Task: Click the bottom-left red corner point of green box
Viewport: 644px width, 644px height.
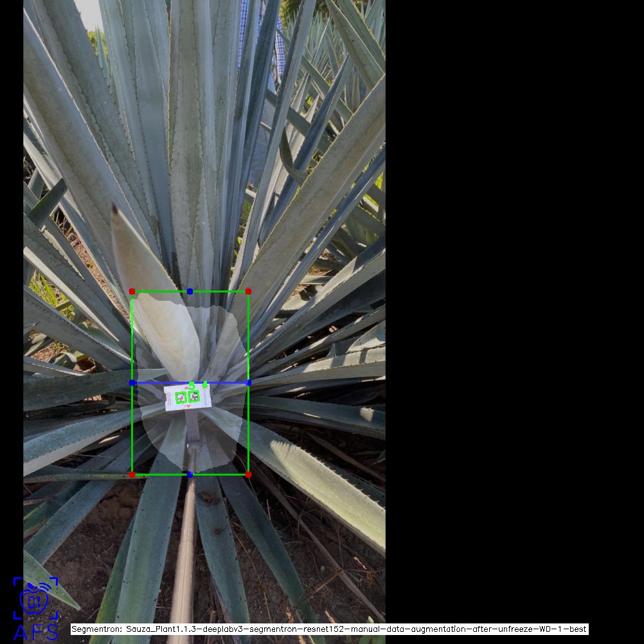Action: (132, 475)
